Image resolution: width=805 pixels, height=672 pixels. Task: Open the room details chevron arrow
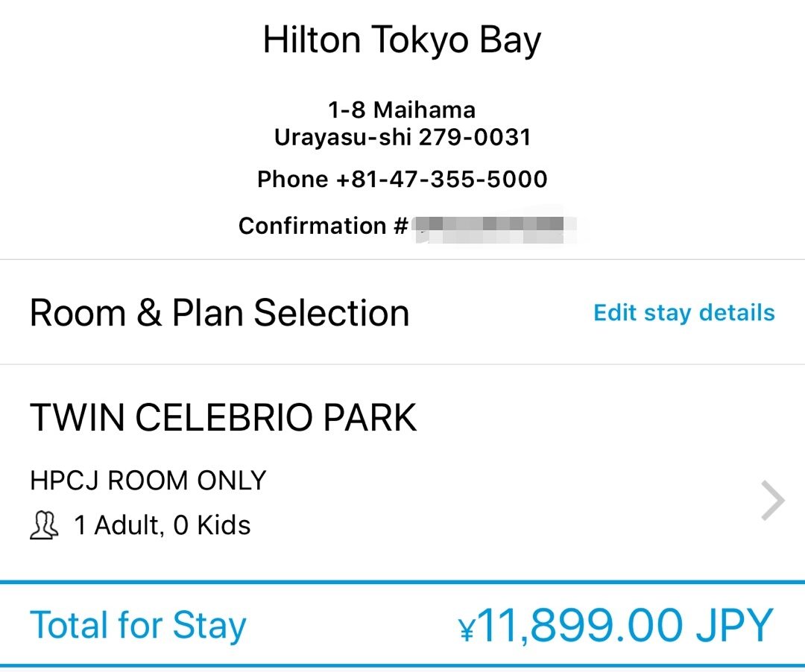(x=772, y=499)
